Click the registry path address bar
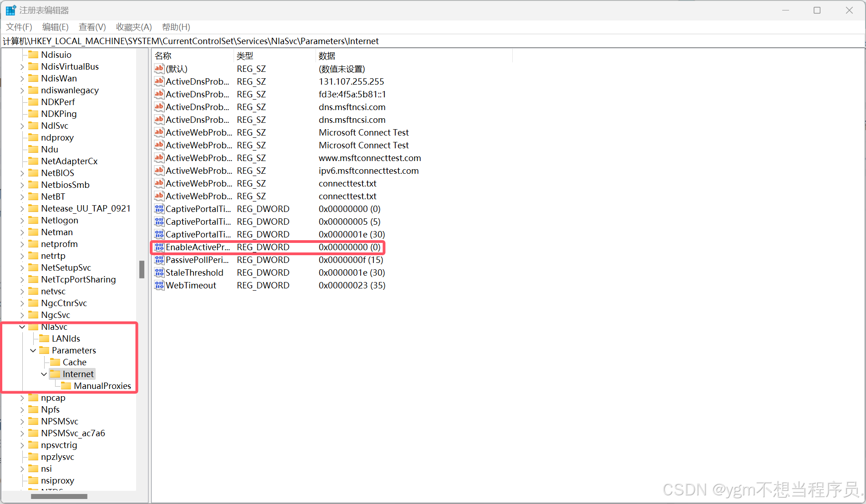This screenshot has height=504, width=866. [433, 41]
